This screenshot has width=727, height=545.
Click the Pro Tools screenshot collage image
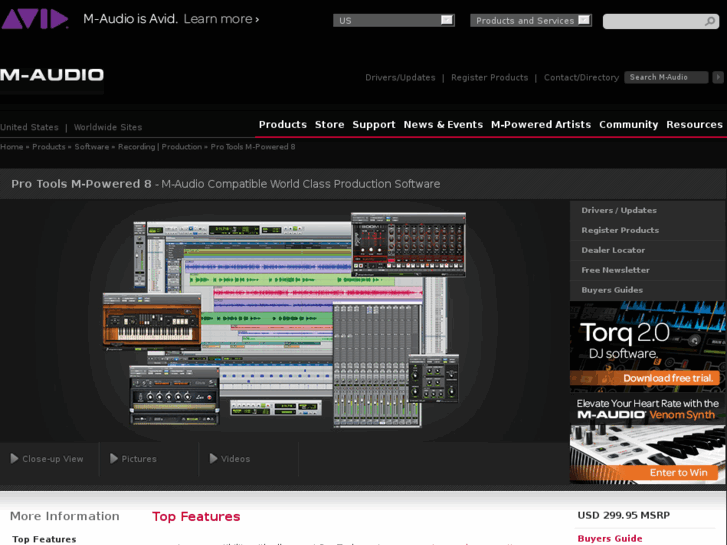pyautogui.click(x=284, y=320)
